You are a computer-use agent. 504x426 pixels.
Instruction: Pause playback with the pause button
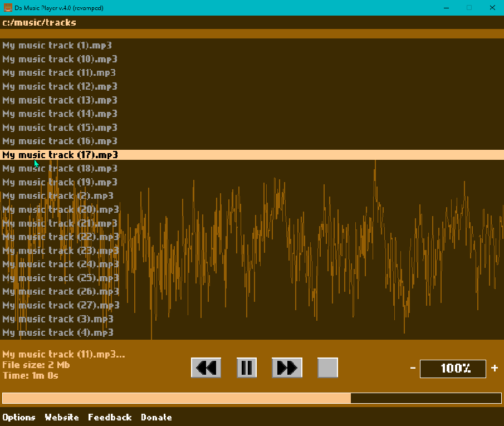pos(247,368)
